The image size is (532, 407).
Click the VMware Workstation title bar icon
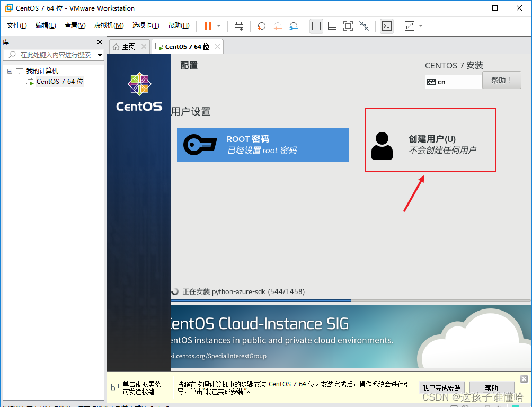click(9, 8)
